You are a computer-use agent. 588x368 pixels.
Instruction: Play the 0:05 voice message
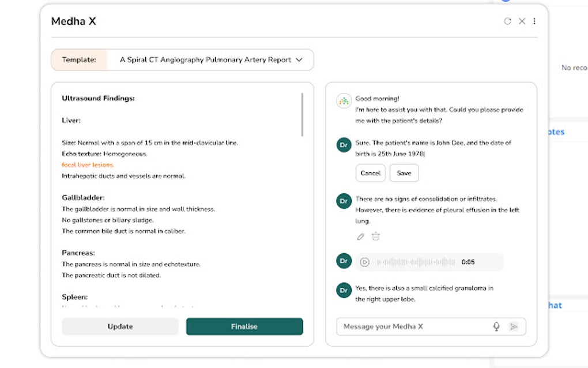click(364, 262)
